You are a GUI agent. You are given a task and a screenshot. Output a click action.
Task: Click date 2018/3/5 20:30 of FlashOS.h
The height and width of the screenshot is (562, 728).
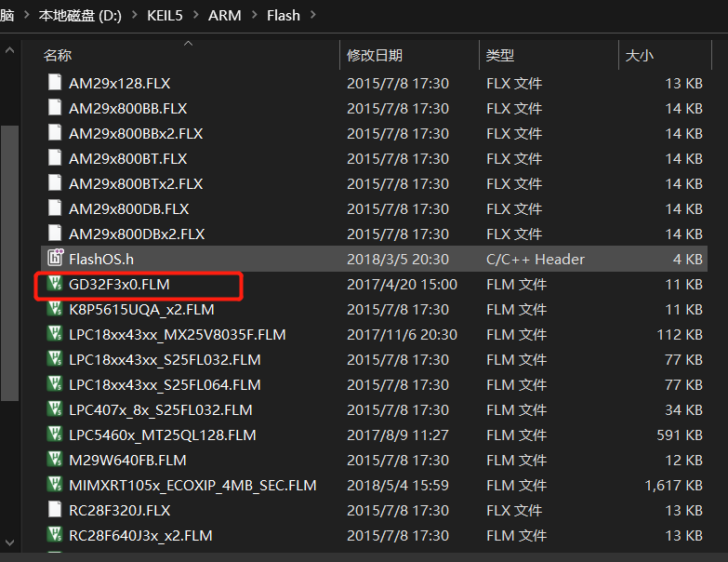(x=398, y=259)
